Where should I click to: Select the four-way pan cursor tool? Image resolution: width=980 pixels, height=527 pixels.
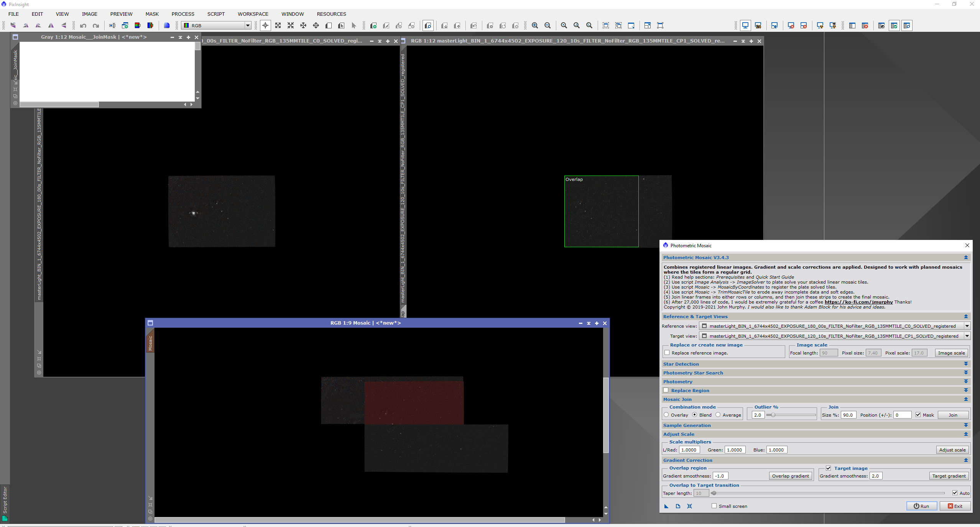click(x=316, y=26)
